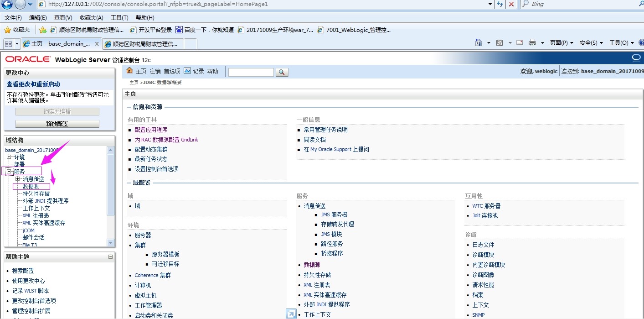Image resolution: width=644 pixels, height=319 pixels.
Task: Click the 释放配置 button
Action: [57, 124]
